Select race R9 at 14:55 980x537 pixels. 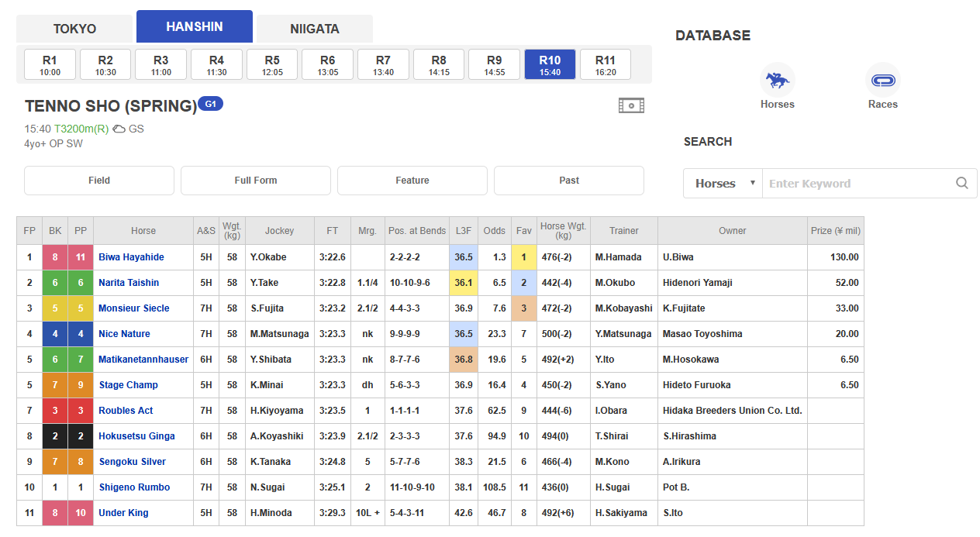tap(495, 64)
